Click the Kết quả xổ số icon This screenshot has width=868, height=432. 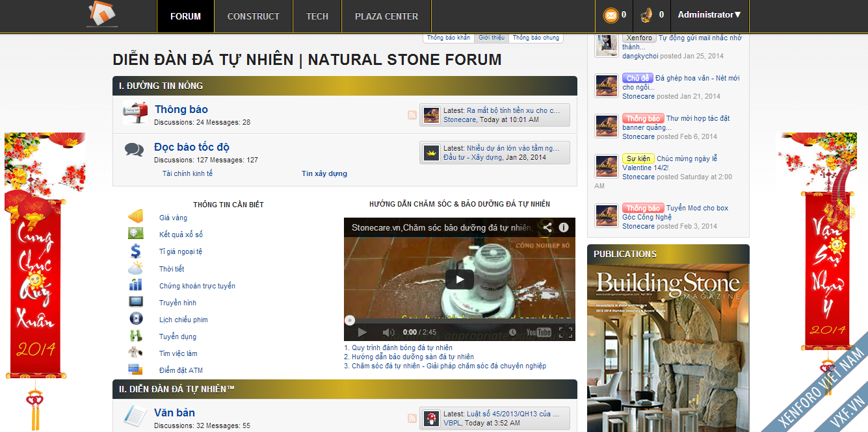point(135,234)
